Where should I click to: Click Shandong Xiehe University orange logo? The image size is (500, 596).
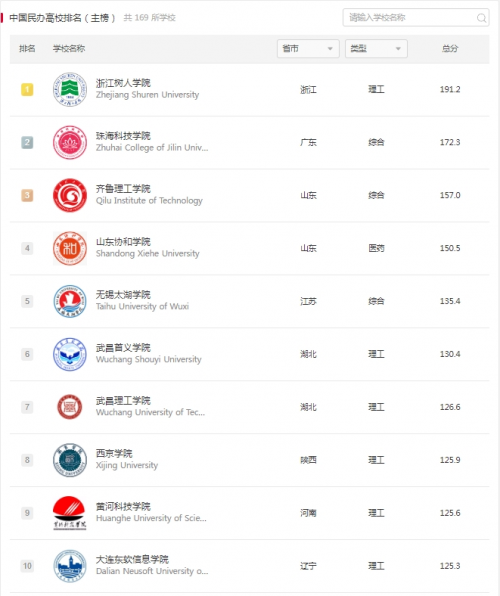70,248
